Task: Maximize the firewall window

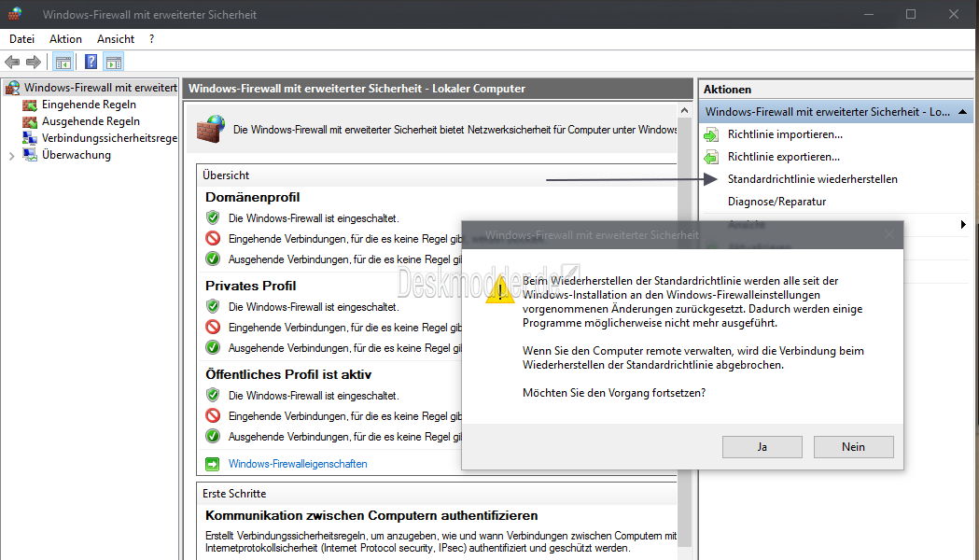Action: pyautogui.click(x=911, y=14)
